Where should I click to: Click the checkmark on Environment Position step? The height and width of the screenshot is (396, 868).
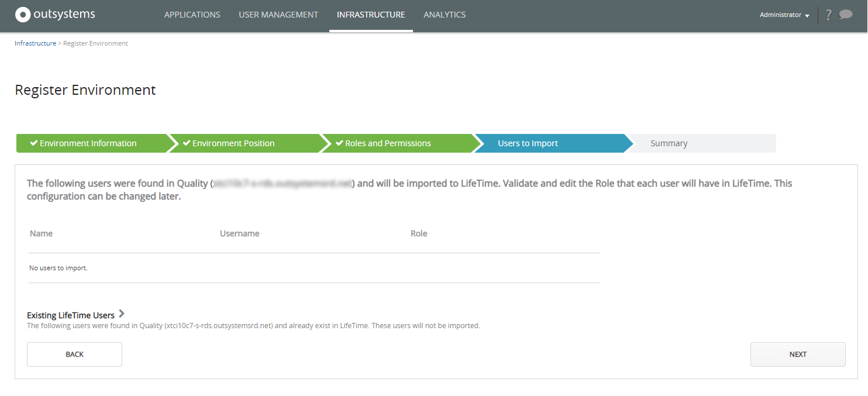click(186, 143)
